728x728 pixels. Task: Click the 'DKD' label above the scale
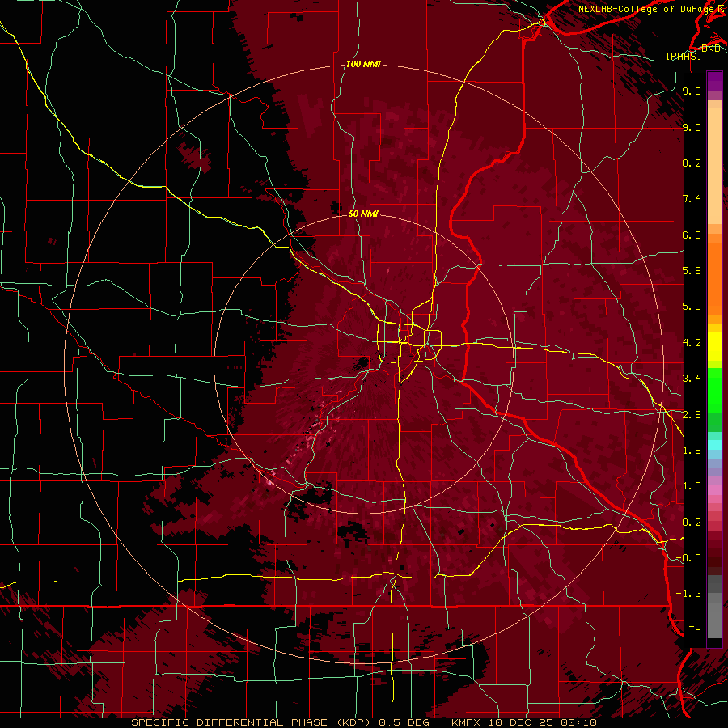point(710,48)
